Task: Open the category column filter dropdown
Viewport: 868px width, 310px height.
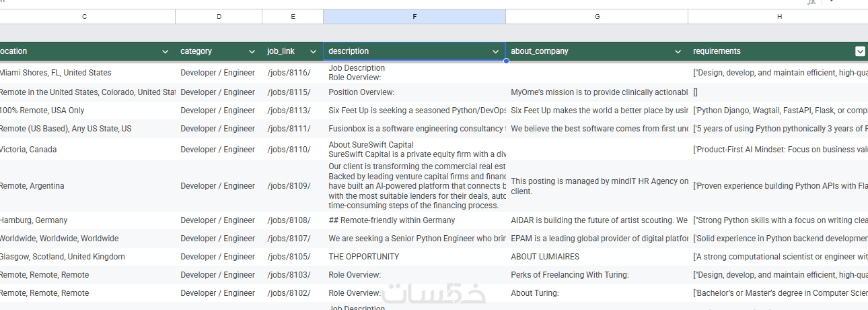Action: point(252,51)
